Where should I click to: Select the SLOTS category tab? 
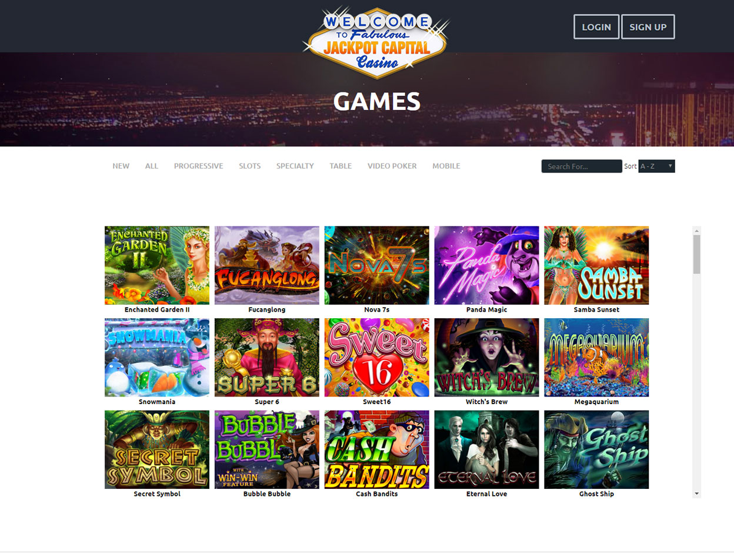(250, 166)
